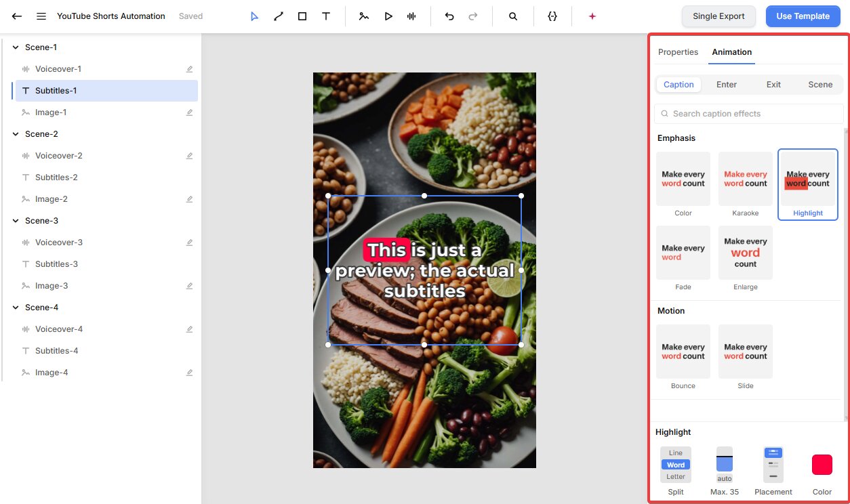Screen dimensions: 850x504
Task: Collapse the Scene-3 group
Action: click(16, 221)
